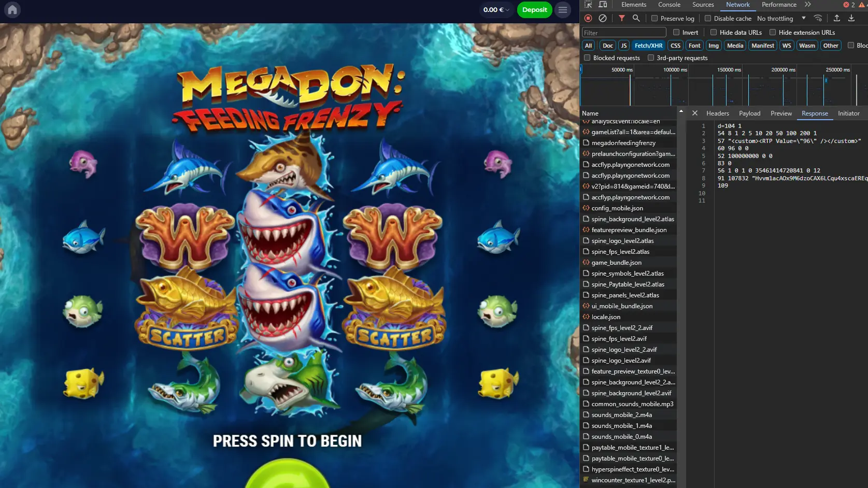Image resolution: width=868 pixels, height=488 pixels.
Task: Click the home icon in the casino header
Action: point(12,10)
